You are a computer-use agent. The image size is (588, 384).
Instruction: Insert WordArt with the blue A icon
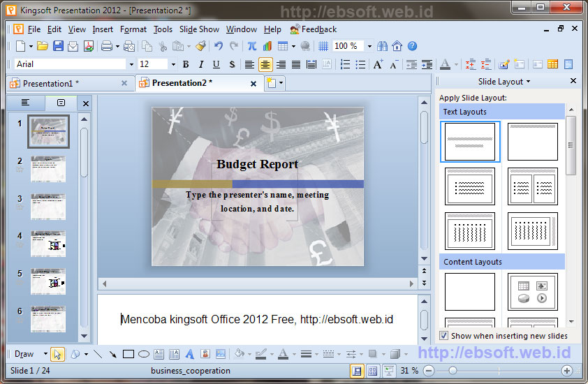(x=190, y=353)
